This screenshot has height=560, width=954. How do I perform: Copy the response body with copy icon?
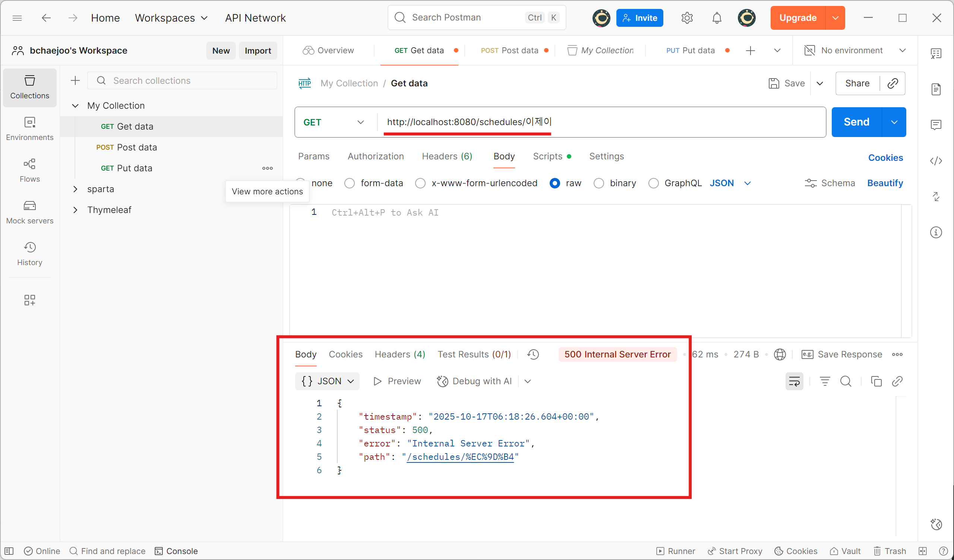pos(876,381)
